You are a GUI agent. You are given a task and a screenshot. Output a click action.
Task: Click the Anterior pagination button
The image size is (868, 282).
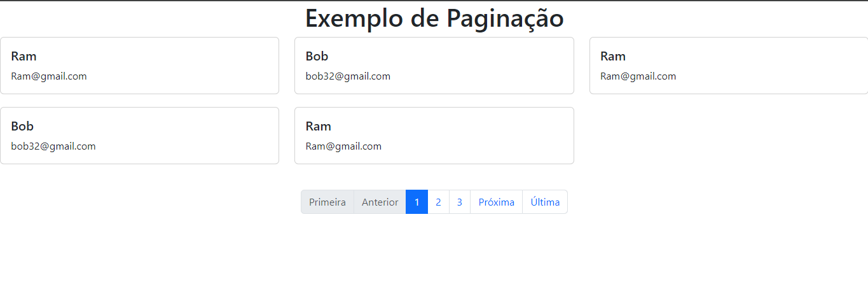tap(380, 202)
